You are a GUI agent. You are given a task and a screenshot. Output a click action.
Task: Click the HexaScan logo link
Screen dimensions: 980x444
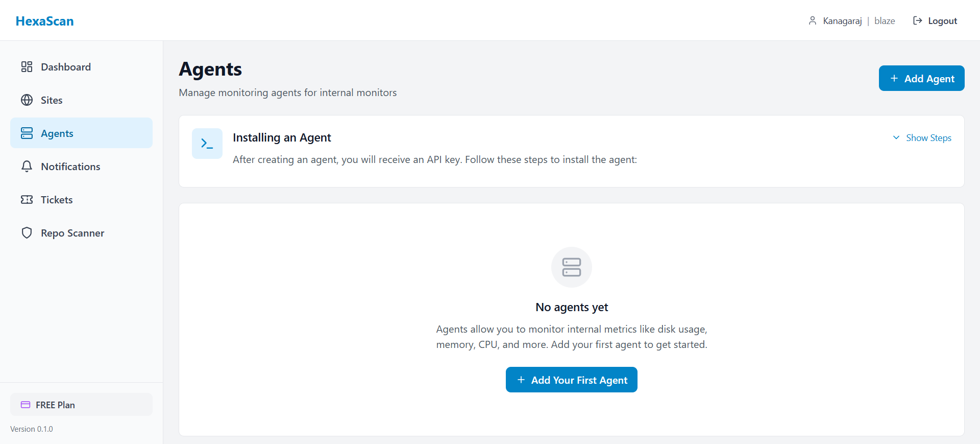click(x=44, y=21)
